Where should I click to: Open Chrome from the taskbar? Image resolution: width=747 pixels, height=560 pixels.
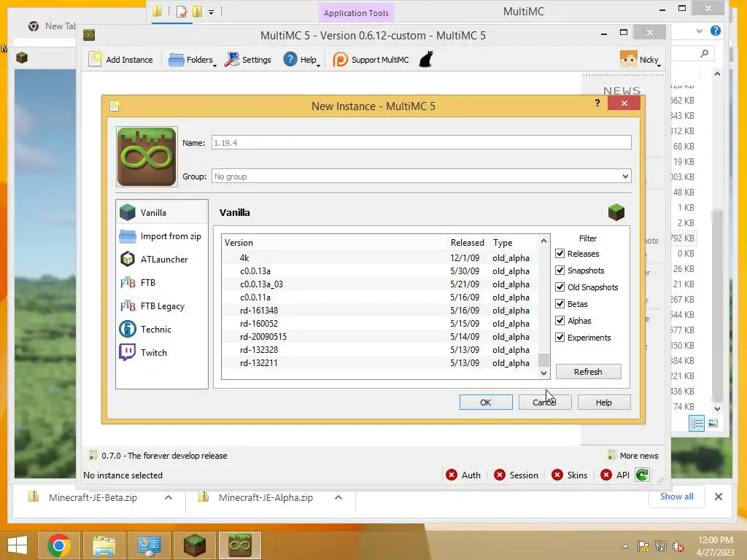(x=59, y=545)
